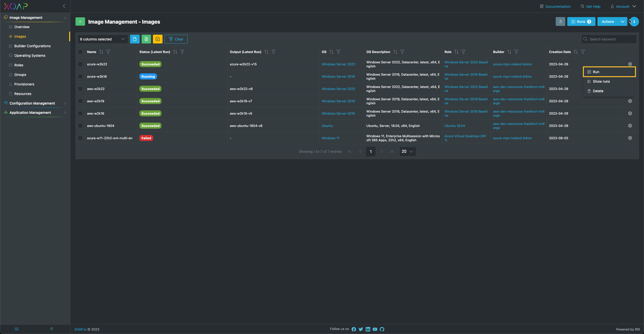Open gear menu for azure-w11-22h2-ent-multi-en row
644x334 pixels.
630,138
